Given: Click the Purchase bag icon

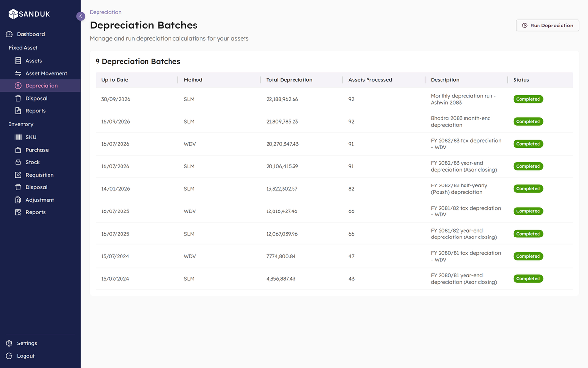Looking at the screenshot, I should [18, 150].
